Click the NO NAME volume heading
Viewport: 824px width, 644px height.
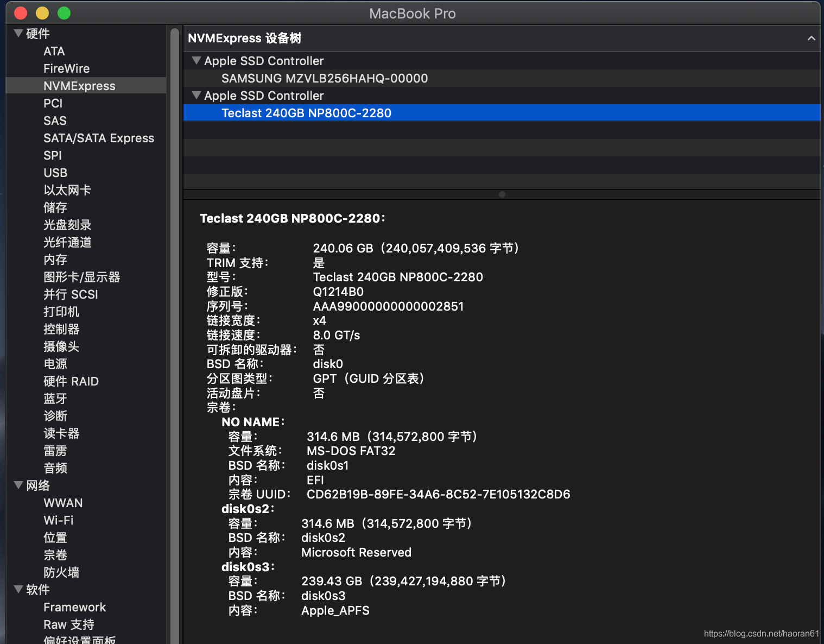pos(253,422)
